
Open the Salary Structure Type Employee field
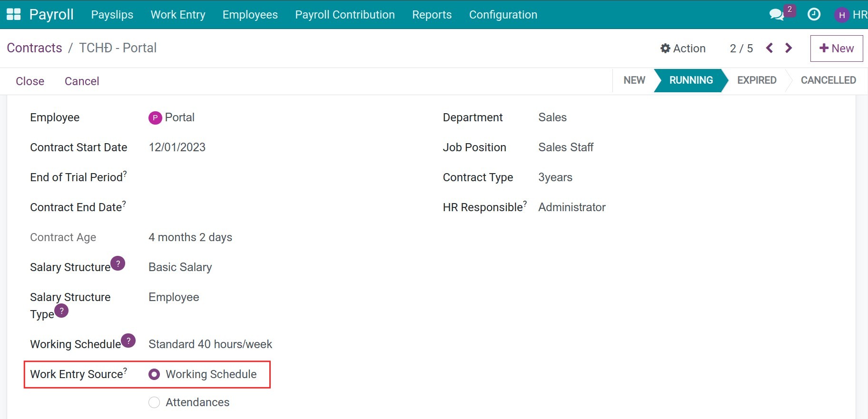(x=174, y=297)
